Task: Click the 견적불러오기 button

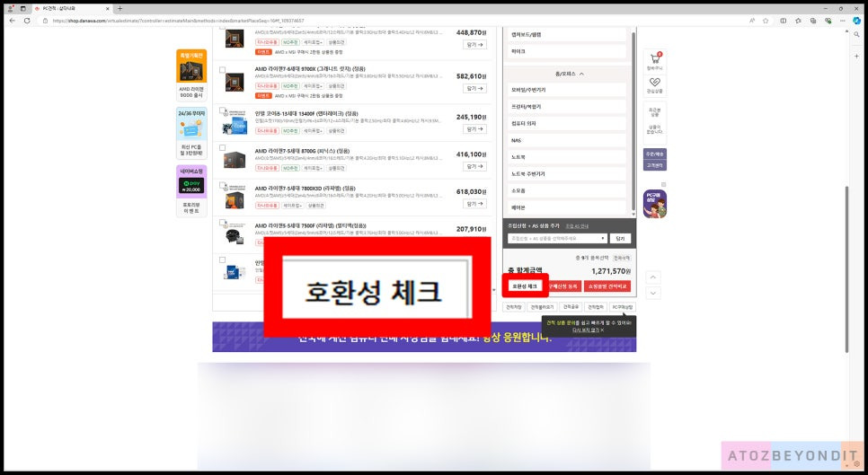Action: click(542, 307)
